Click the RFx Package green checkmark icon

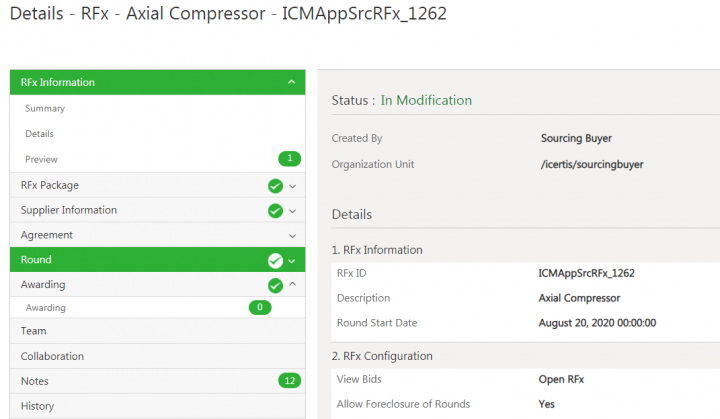tap(275, 185)
